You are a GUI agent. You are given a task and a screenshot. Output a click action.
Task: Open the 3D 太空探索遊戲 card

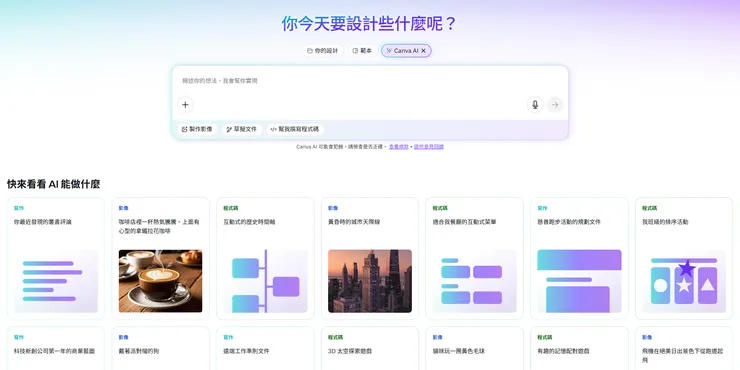(x=370, y=348)
